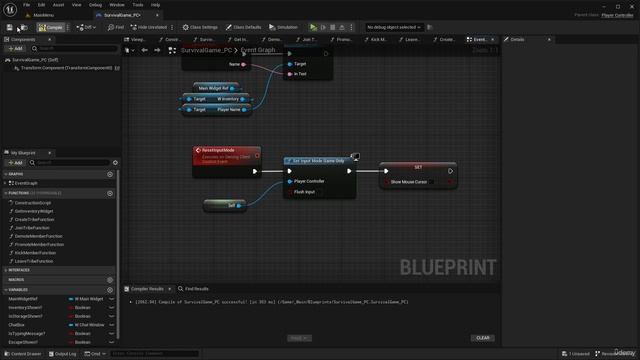Open the Asset menu
The width and height of the screenshot is (640, 360).
coord(58,5)
